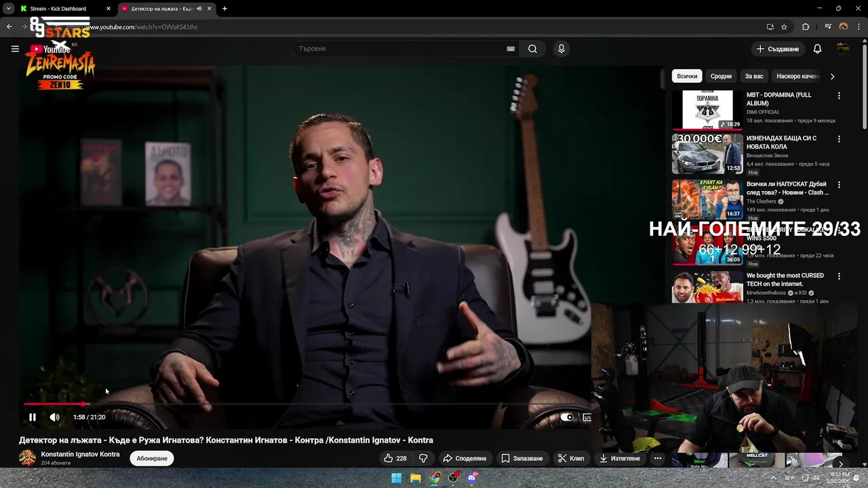Viewport: 868px width, 488px height.
Task: Open Discord from the taskbar
Action: (472, 478)
